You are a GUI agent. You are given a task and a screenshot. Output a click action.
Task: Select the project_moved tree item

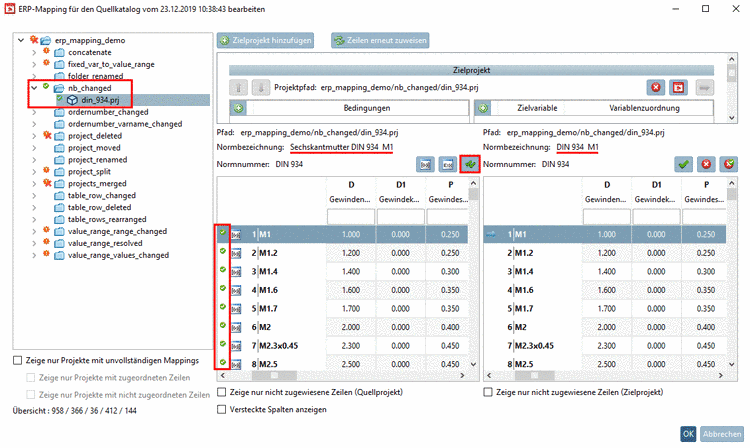click(x=94, y=148)
